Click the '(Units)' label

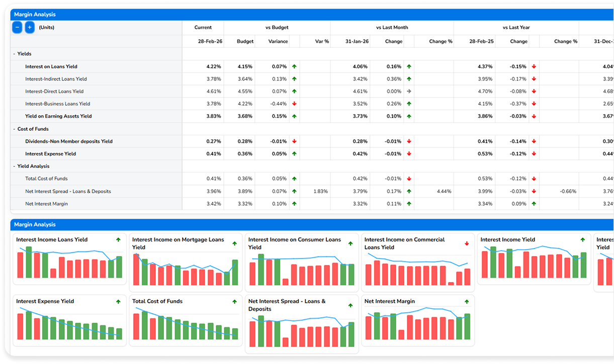click(47, 28)
